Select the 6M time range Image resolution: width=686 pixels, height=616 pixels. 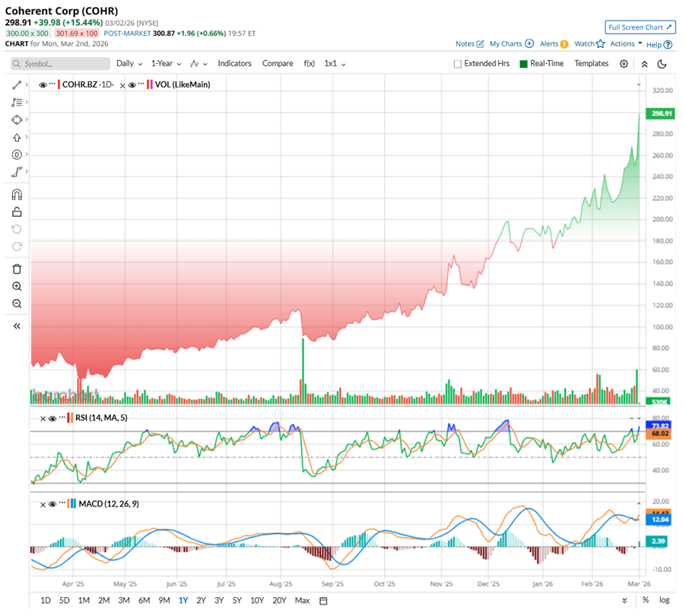[144, 601]
